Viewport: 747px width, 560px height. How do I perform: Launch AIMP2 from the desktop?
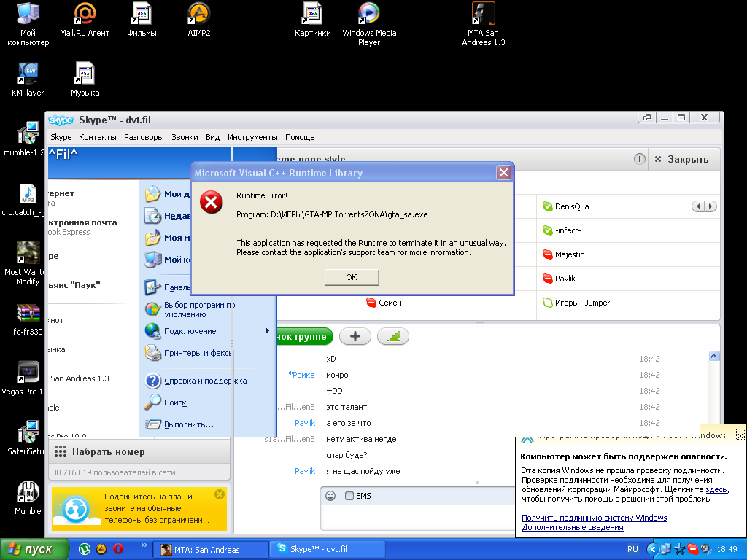click(x=198, y=20)
